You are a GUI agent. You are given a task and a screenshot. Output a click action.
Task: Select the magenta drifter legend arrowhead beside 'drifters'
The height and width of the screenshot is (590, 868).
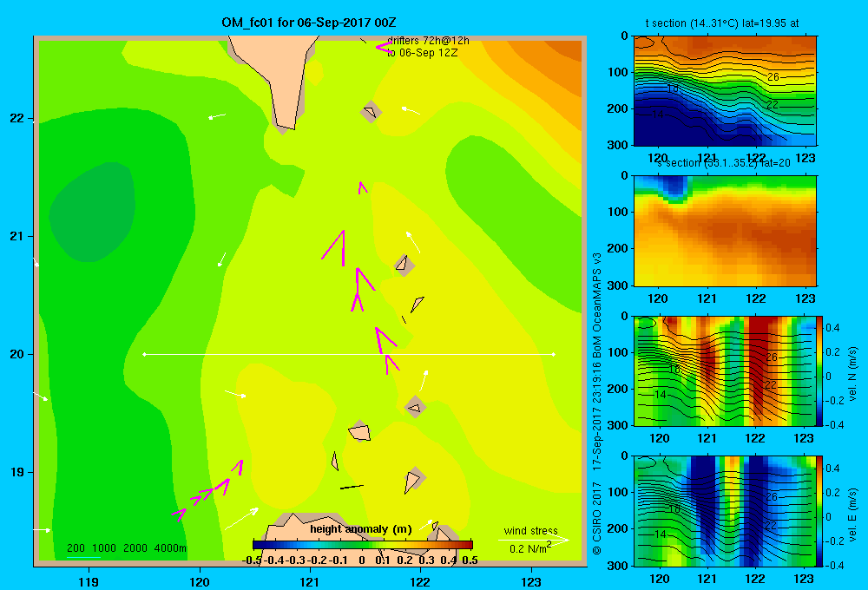coord(383,47)
